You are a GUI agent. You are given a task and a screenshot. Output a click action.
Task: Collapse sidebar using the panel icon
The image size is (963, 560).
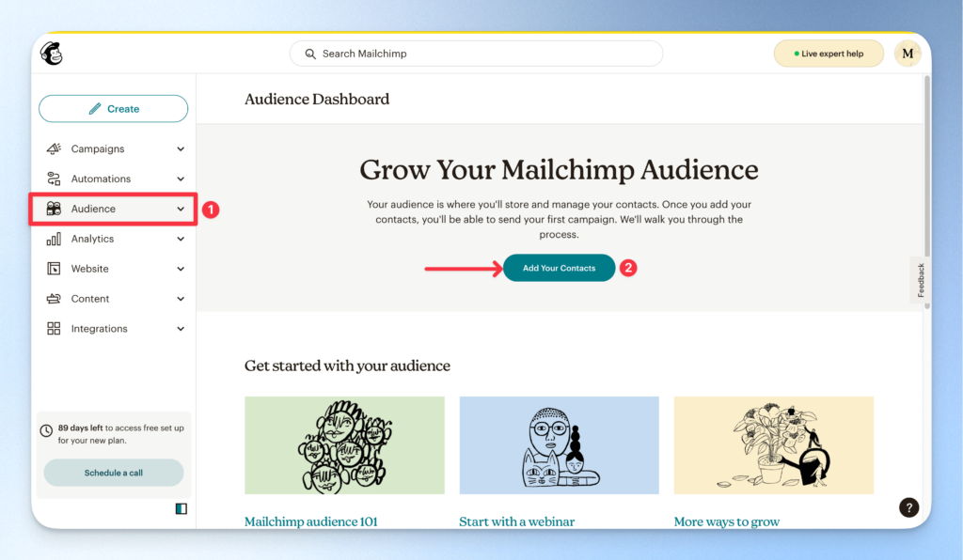click(182, 508)
